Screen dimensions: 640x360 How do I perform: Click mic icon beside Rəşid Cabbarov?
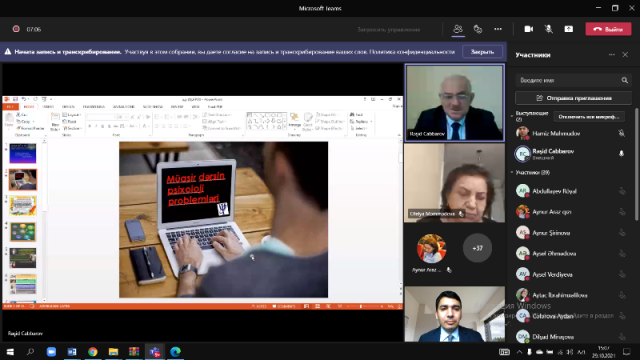click(x=621, y=153)
